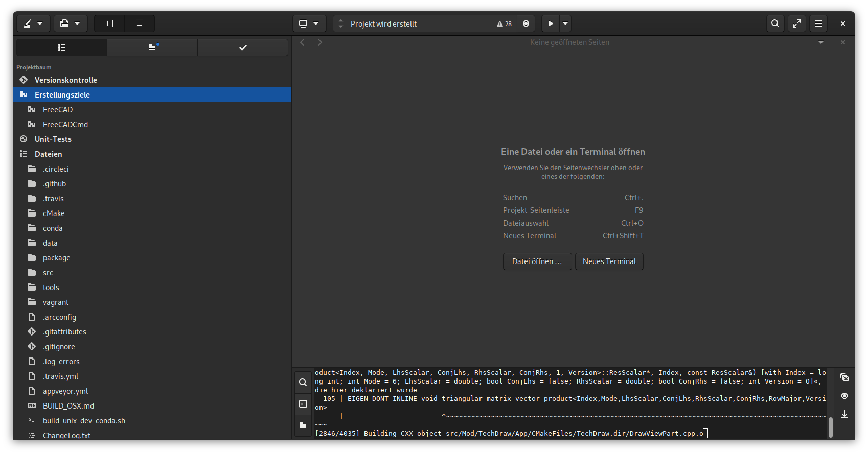Click the src folder icon
868x454 pixels.
pyautogui.click(x=32, y=273)
